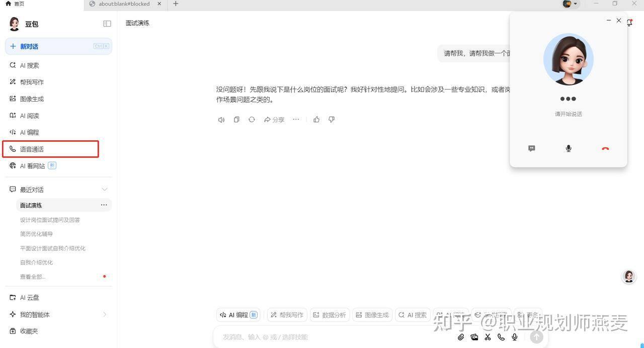Open 图像生成 in the sidebar

(x=58, y=99)
